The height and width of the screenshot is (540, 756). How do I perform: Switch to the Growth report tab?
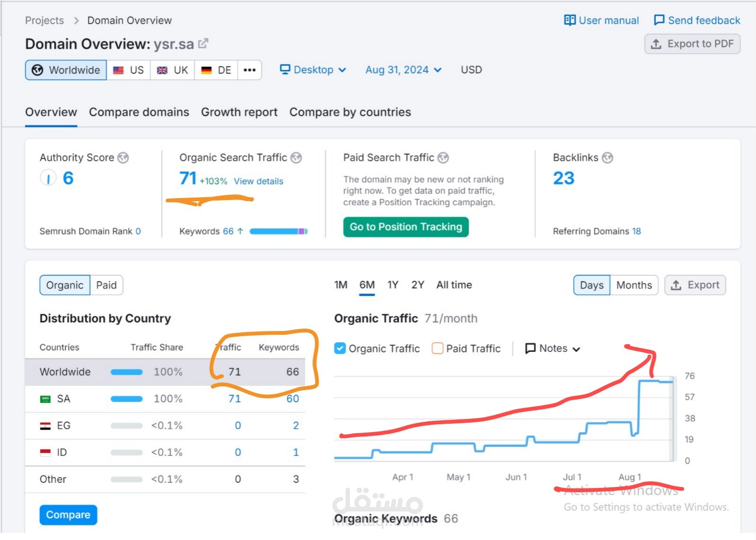click(239, 112)
